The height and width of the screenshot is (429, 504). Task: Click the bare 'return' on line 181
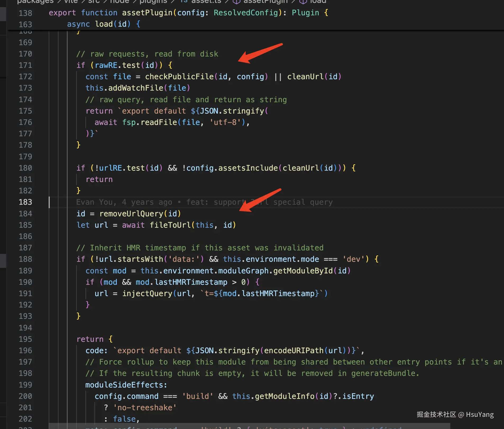99,179
